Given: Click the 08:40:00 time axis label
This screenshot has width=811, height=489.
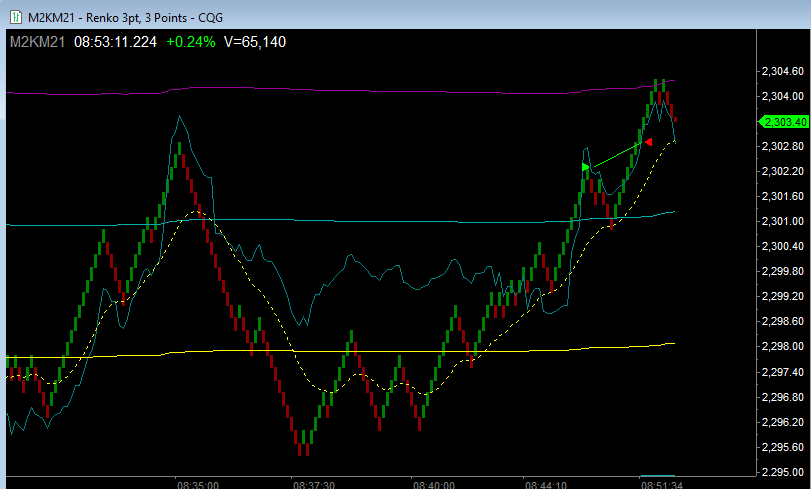Looking at the screenshot, I should (434, 485).
